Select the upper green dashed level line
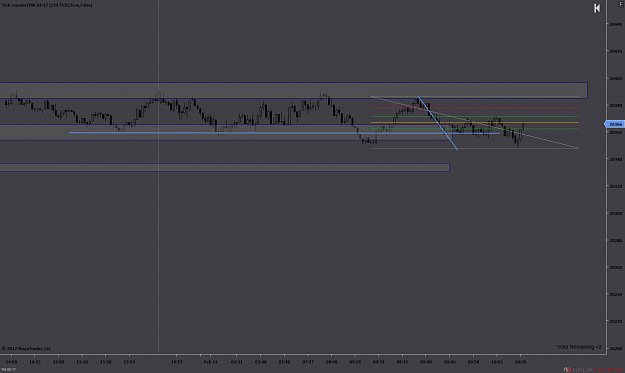Image resolution: width=625 pixels, height=373 pixels. (x=474, y=116)
